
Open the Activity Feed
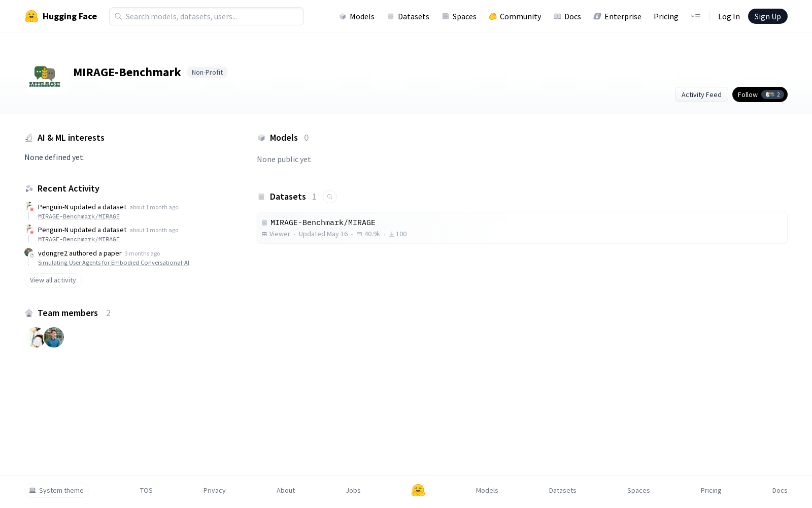(x=701, y=94)
